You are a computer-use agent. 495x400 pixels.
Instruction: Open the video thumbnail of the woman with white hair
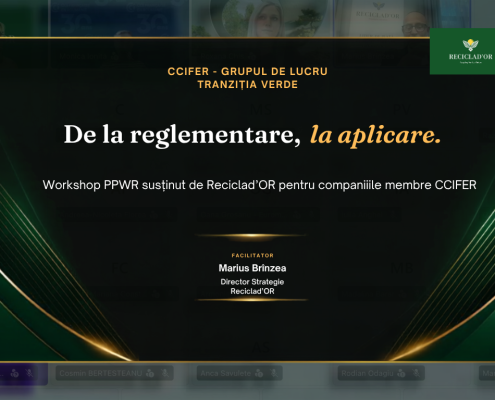261,18
